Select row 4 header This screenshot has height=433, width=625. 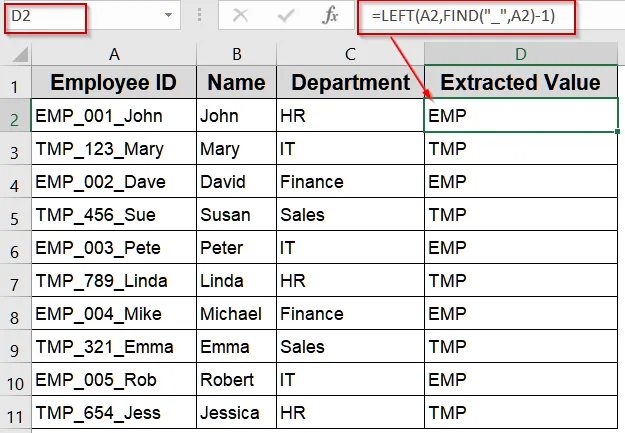pos(15,182)
